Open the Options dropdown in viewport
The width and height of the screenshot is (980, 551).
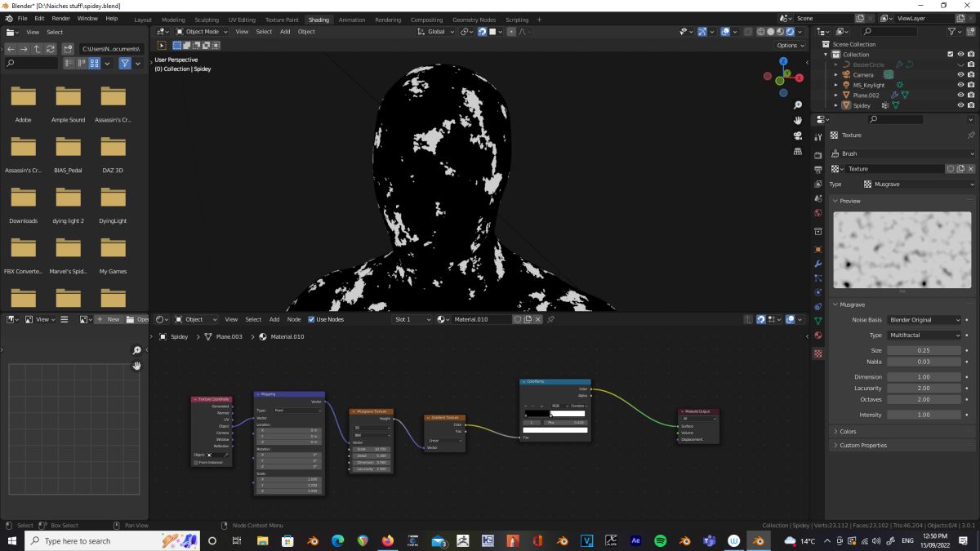(791, 45)
